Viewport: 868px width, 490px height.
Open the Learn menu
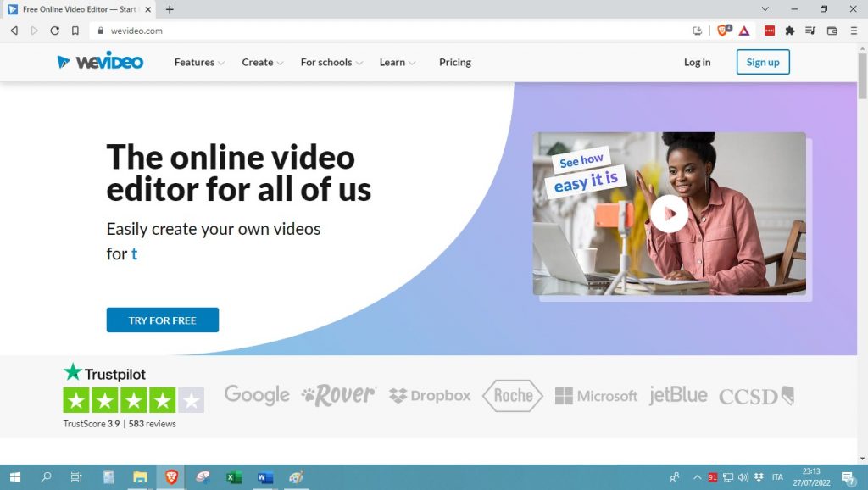[392, 62]
